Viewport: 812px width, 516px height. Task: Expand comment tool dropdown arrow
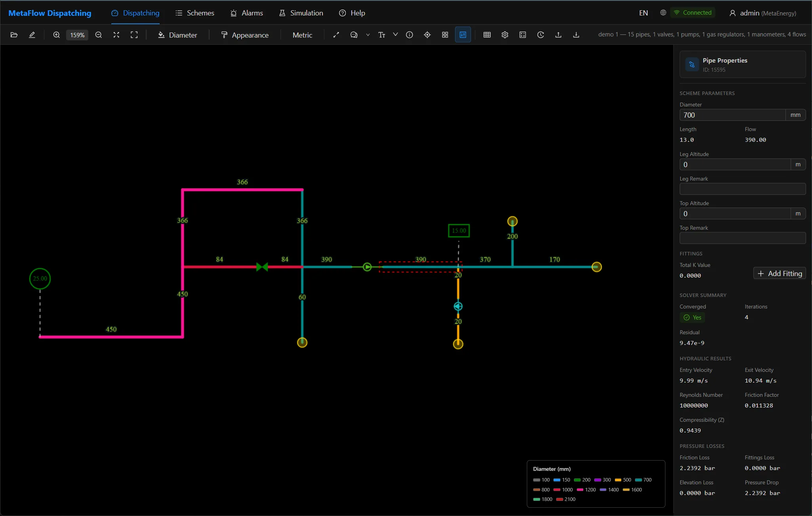[x=368, y=35]
